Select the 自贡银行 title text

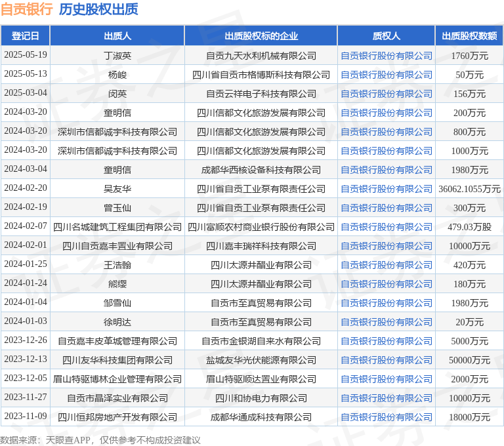(x=27, y=9)
